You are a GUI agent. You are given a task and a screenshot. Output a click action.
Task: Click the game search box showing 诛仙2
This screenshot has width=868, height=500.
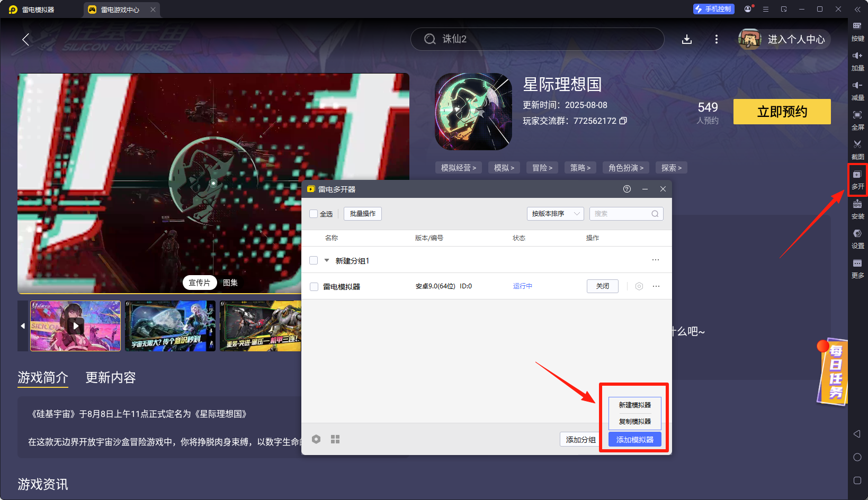pyautogui.click(x=537, y=39)
